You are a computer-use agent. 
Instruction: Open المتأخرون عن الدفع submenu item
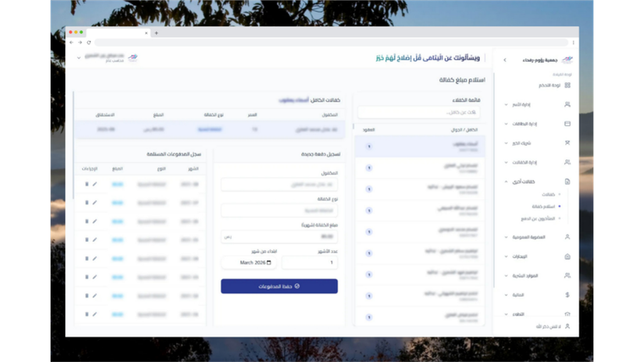coord(538,219)
